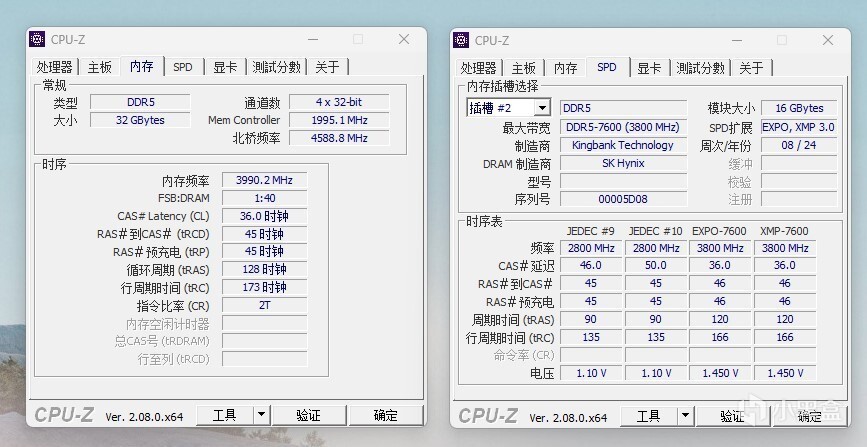The height and width of the screenshot is (447, 867).
Task: Open 主板 tab in left CPU-Z window
Action: pyautogui.click(x=100, y=67)
